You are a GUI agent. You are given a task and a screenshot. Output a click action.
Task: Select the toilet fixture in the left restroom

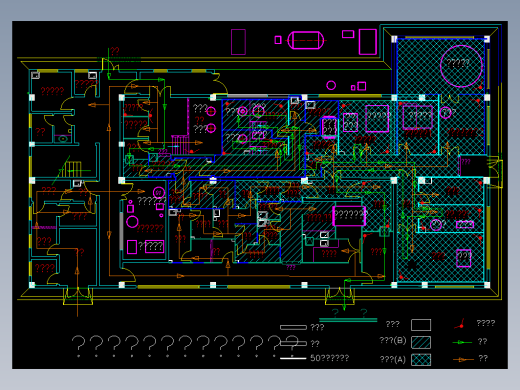click(x=63, y=138)
